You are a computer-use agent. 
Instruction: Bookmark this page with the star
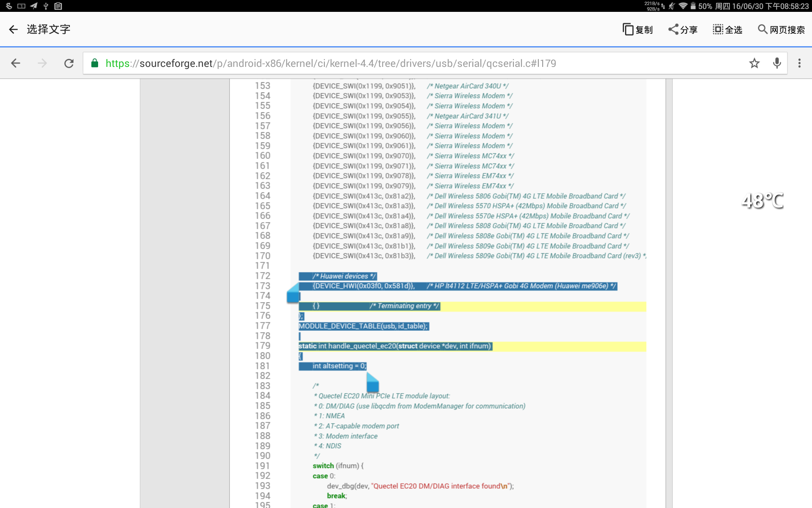click(x=754, y=63)
